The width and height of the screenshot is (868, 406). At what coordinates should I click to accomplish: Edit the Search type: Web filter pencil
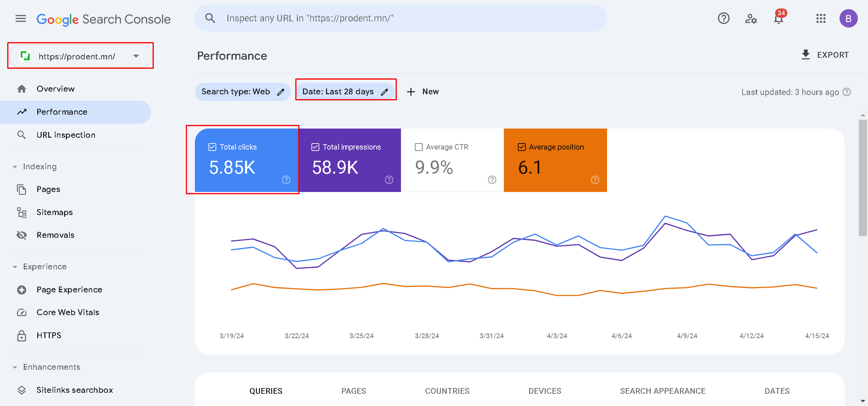click(x=281, y=92)
